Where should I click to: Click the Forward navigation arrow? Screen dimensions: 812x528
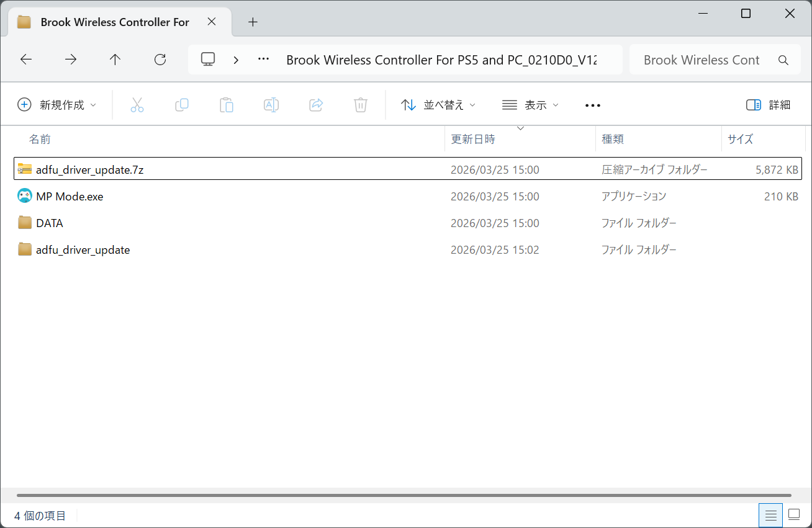(x=71, y=60)
